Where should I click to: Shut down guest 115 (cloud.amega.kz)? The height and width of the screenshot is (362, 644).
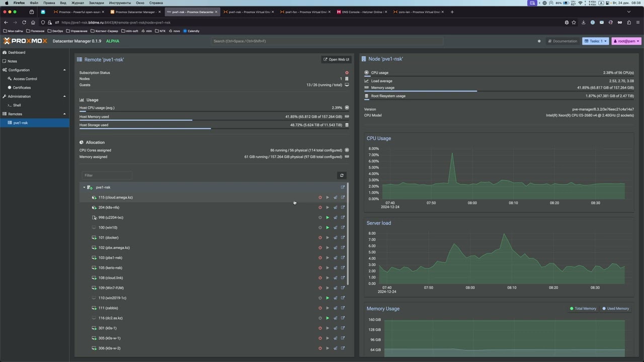click(x=320, y=198)
